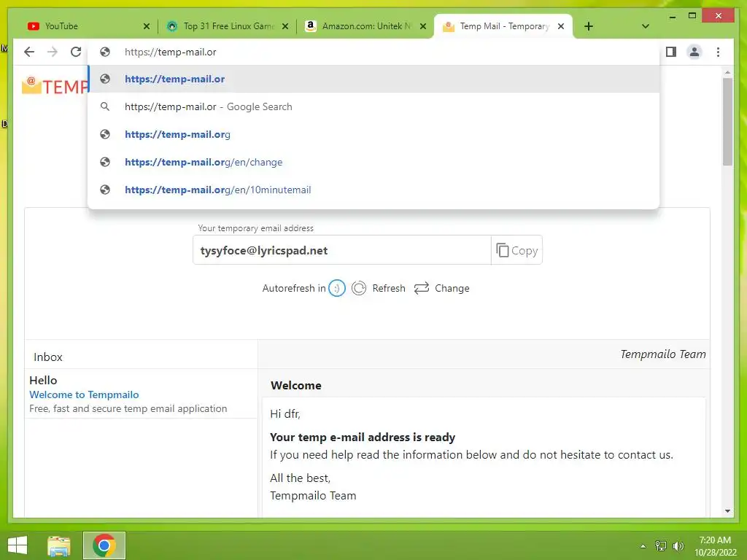Screen dimensions: 747x560
Task: Select the Temp Mail - Temporary tab
Action: 503,26
